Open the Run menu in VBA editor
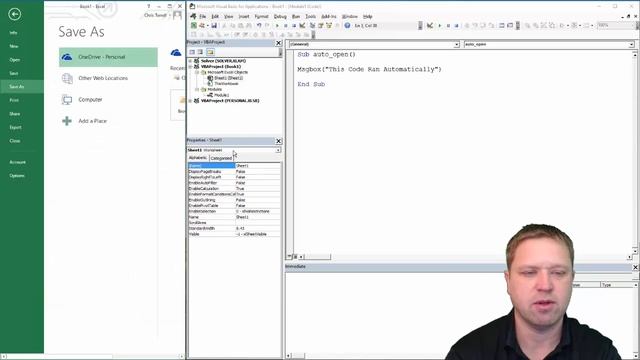Image resolution: width=640 pixels, height=360 pixels. [296, 17]
